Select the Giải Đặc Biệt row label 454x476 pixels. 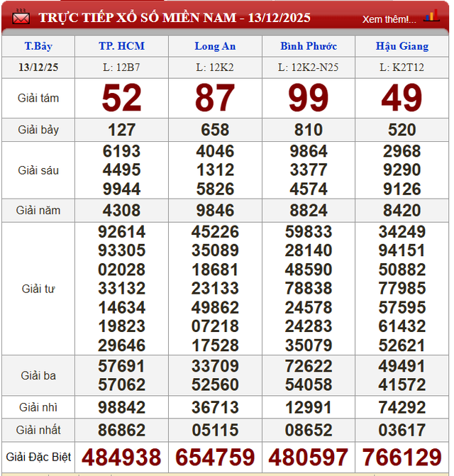pyautogui.click(x=38, y=457)
